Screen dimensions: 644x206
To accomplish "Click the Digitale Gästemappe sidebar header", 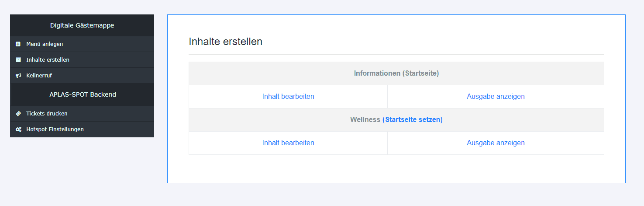I will pos(82,25).
